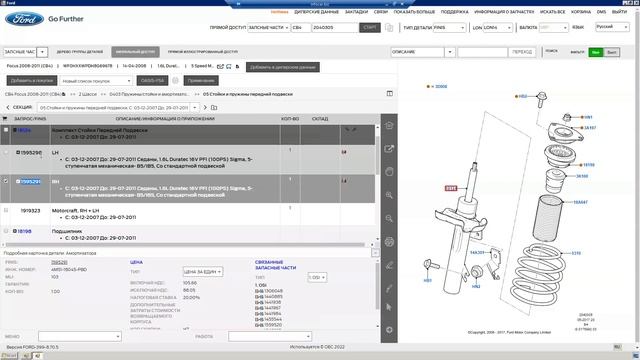640x360 pixels.
Task: Select the brush tool in diagram toolbar
Action: coord(389,289)
